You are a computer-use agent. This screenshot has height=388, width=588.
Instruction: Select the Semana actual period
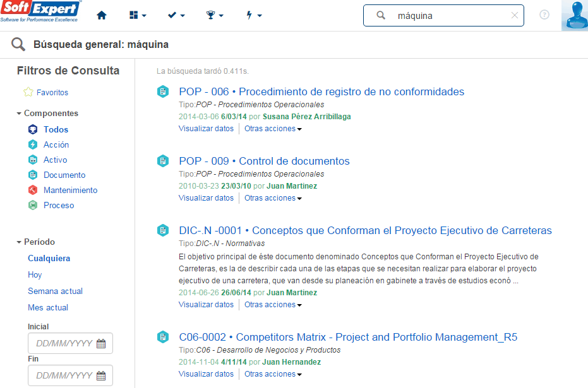(55, 291)
